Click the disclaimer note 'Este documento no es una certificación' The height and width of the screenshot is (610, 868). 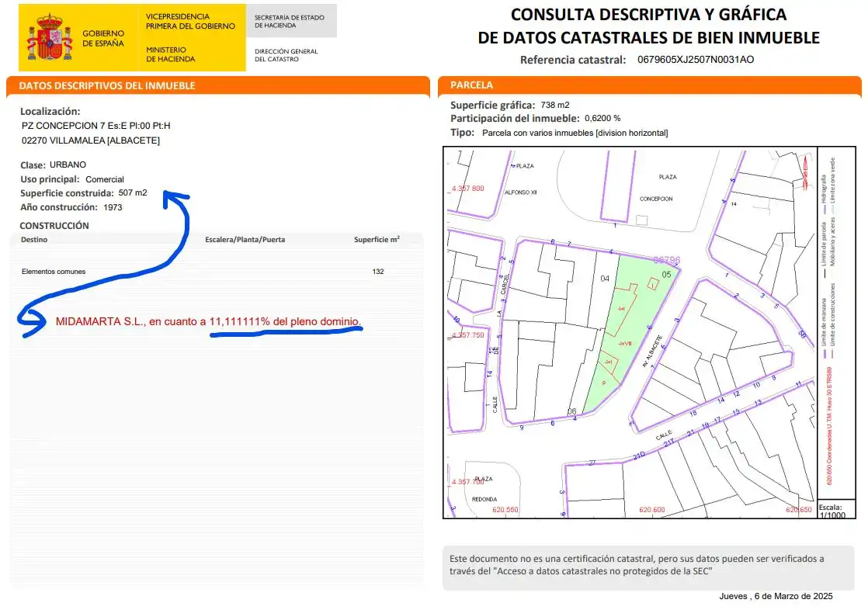tap(637, 565)
